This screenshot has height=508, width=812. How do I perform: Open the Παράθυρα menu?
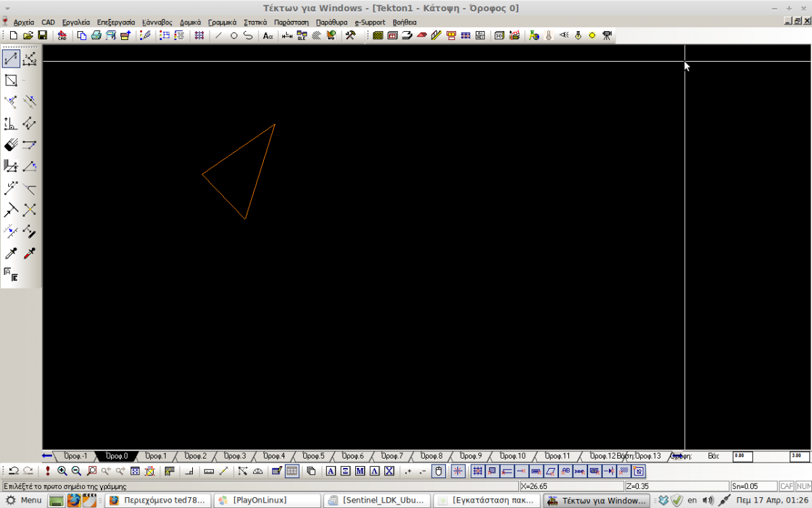point(332,22)
